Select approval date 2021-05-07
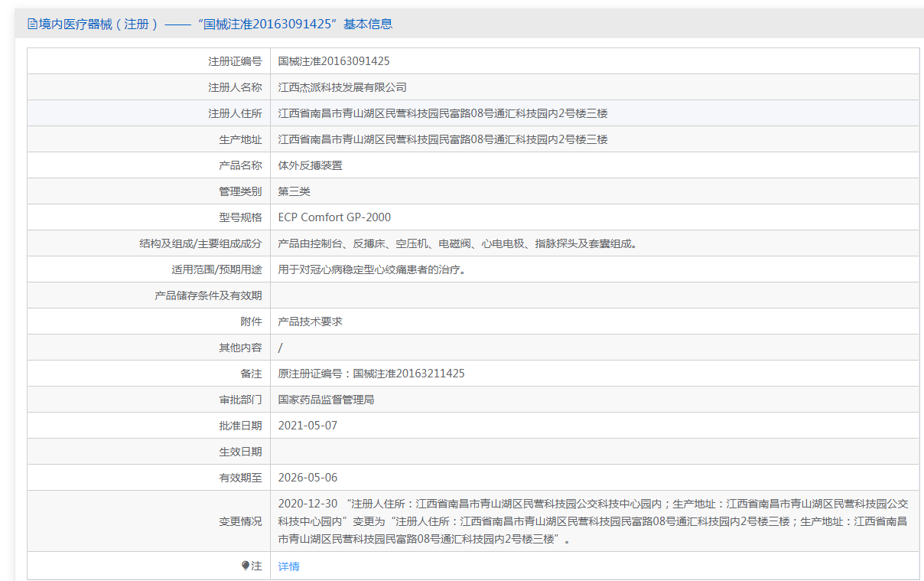Image resolution: width=924 pixels, height=581 pixels. [308, 426]
